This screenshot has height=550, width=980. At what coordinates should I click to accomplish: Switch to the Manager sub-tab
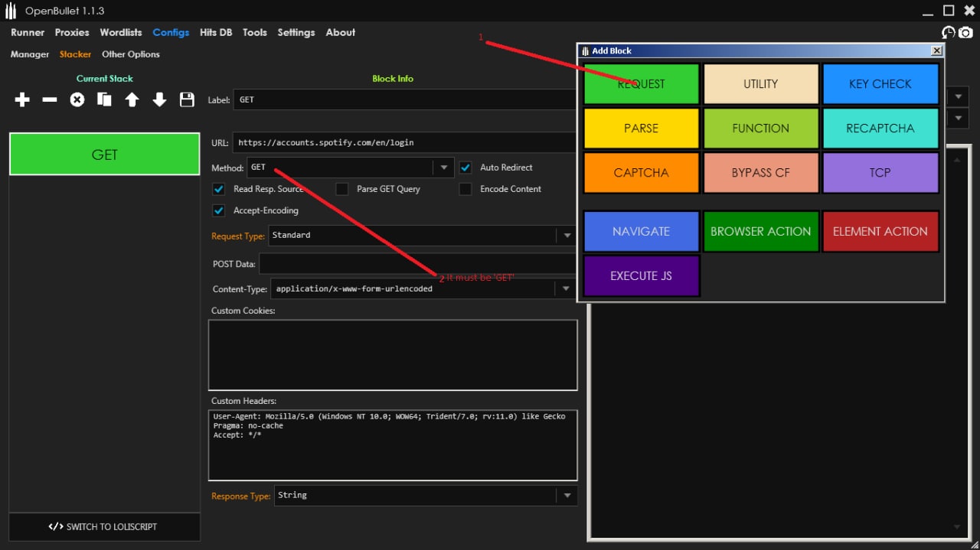30,54
